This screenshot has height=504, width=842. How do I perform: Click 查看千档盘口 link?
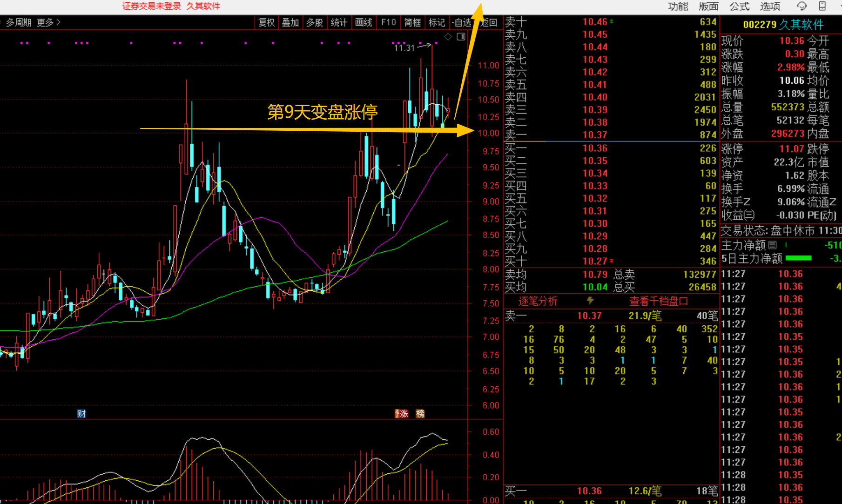pos(659,301)
